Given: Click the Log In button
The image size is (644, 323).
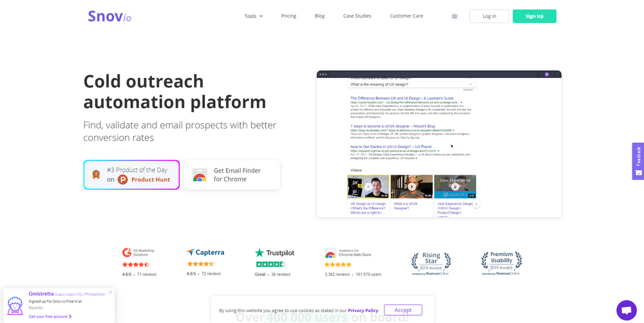Looking at the screenshot, I should [489, 17].
